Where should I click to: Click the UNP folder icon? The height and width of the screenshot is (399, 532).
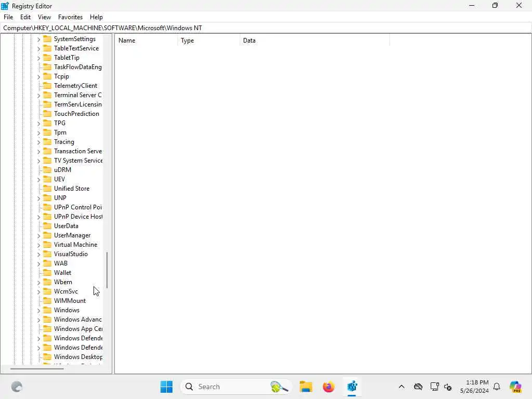point(47,198)
